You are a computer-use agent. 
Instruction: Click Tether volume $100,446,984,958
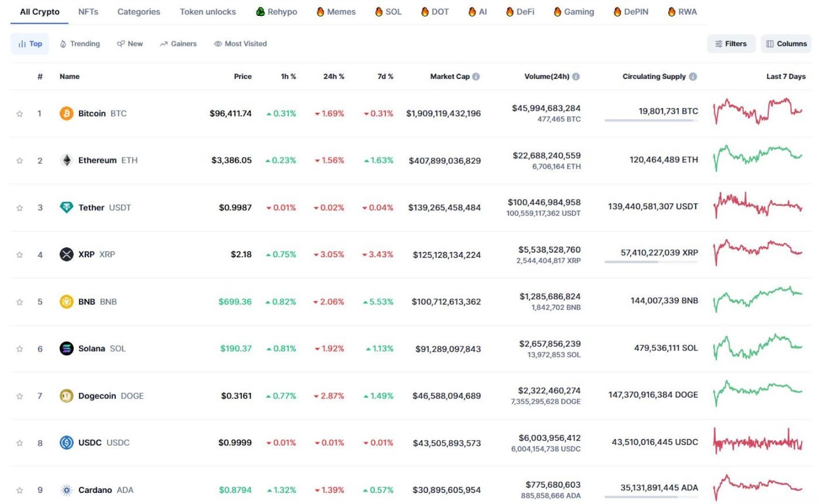(x=544, y=202)
